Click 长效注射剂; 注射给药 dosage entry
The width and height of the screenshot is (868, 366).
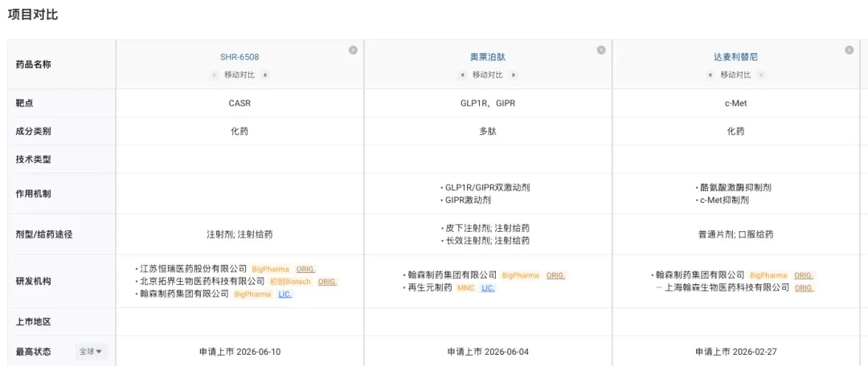click(x=488, y=241)
